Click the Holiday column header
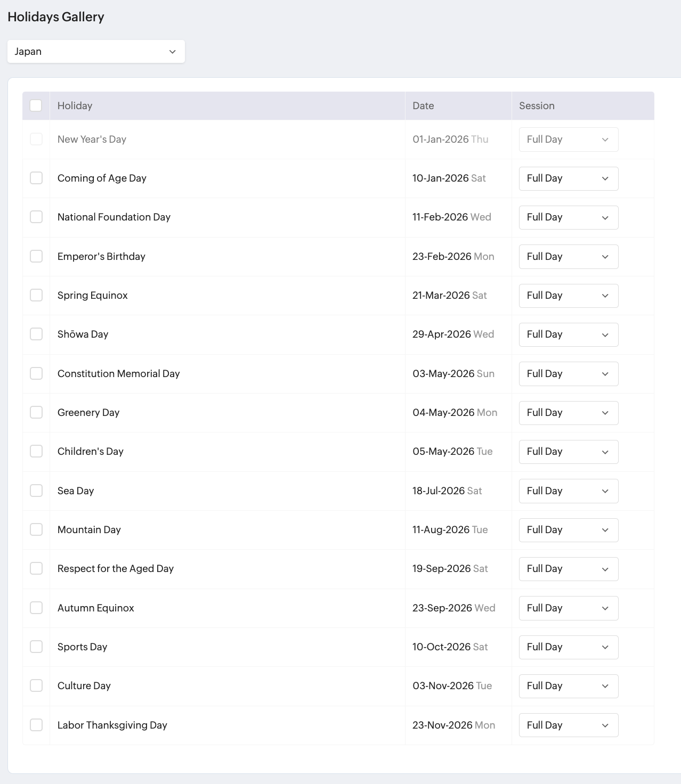The height and width of the screenshot is (784, 681). pos(75,105)
